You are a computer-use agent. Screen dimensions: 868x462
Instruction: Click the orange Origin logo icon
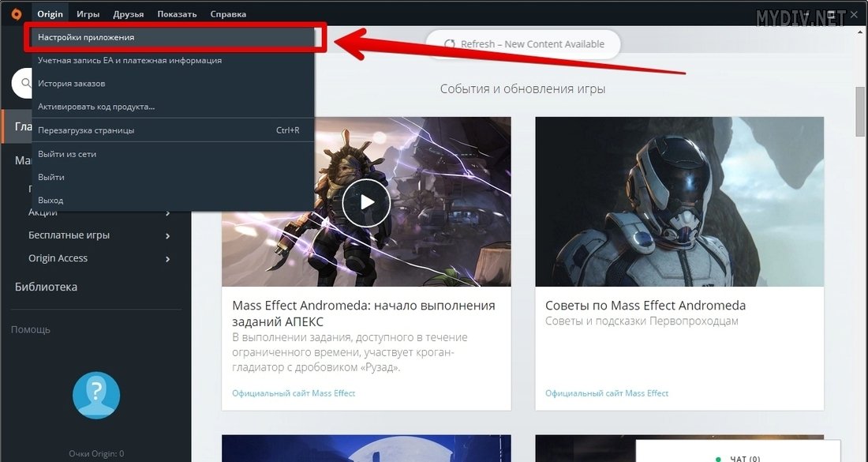click(x=17, y=14)
